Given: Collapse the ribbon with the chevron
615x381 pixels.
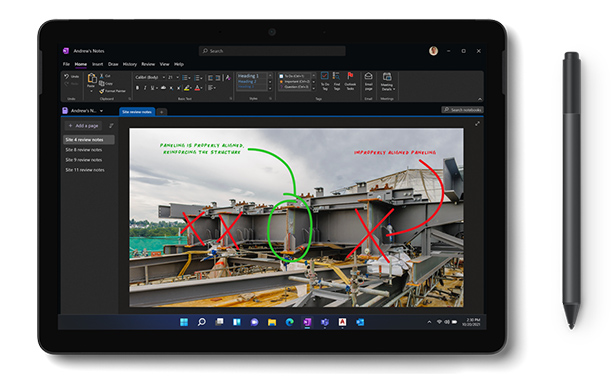Looking at the screenshot, I should [x=479, y=99].
